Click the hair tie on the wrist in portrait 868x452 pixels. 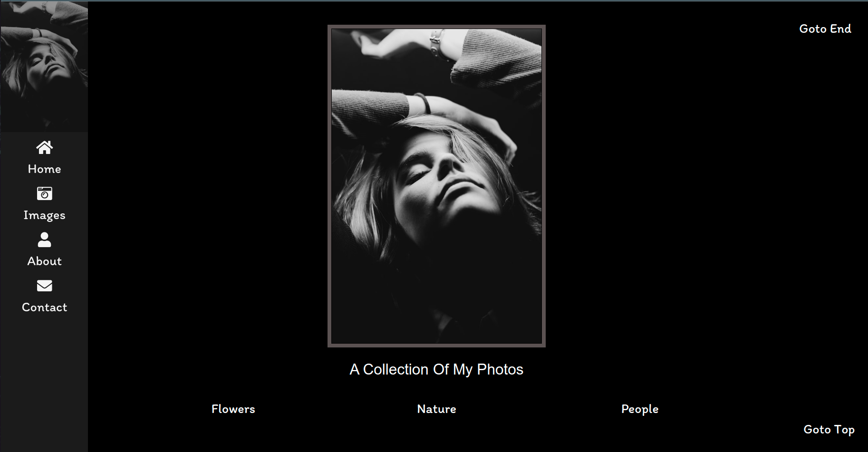coord(423,103)
